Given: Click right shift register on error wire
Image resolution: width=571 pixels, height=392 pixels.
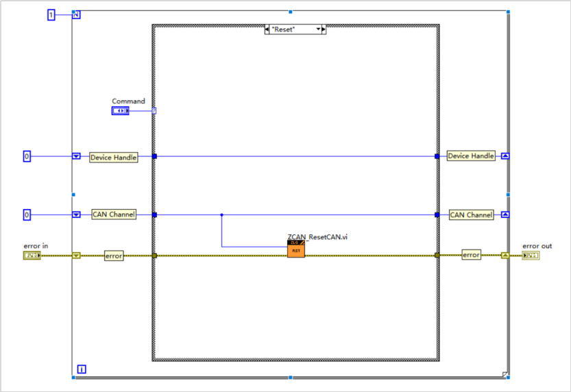Looking at the screenshot, I should pos(505,256).
